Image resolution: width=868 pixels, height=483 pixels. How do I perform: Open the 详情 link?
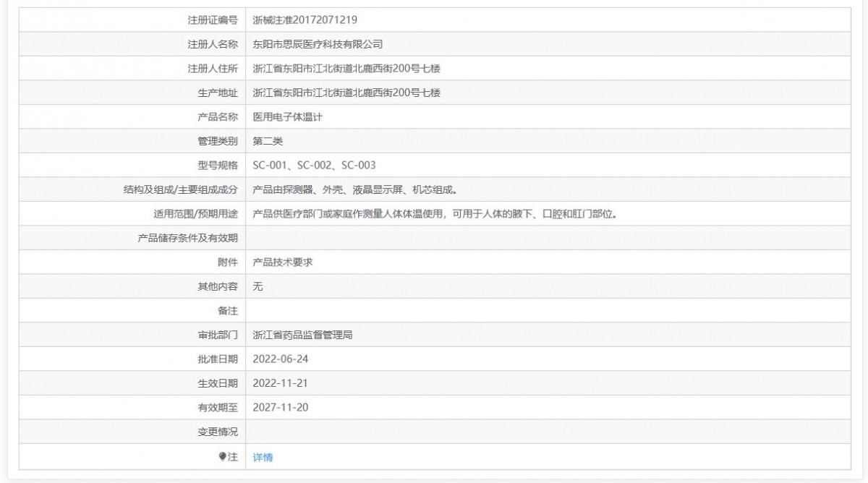point(263,457)
